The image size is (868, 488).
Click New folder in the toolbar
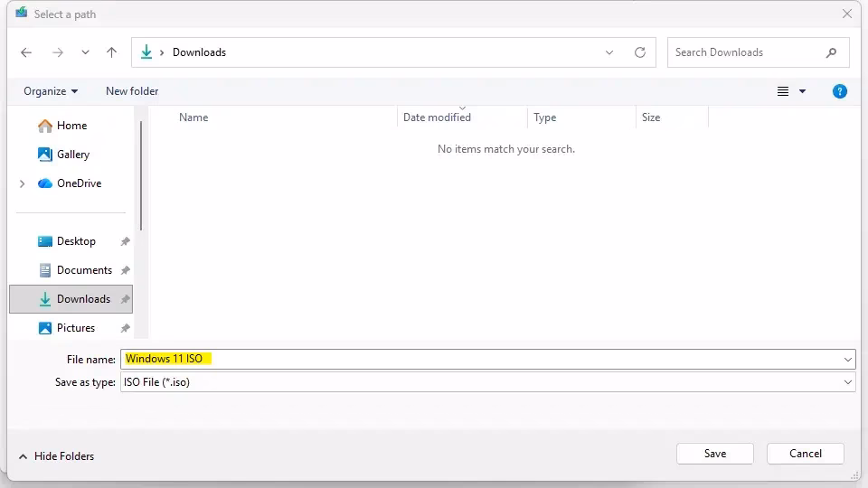coord(132,91)
